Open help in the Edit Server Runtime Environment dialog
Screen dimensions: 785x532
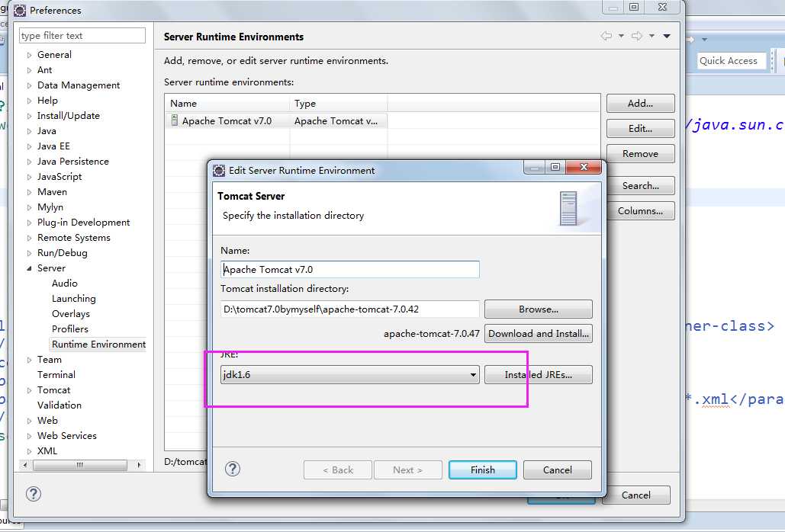tap(232, 469)
